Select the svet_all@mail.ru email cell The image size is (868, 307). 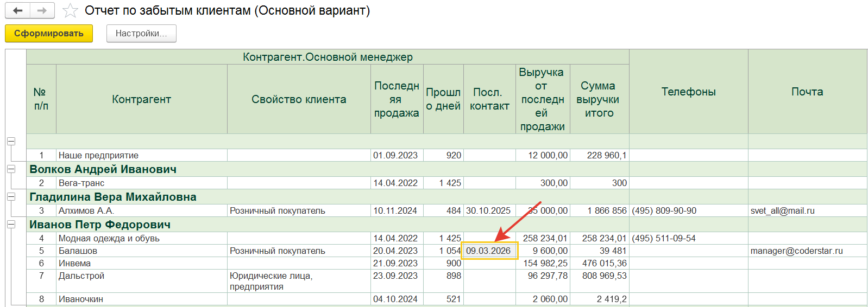pyautogui.click(x=807, y=210)
